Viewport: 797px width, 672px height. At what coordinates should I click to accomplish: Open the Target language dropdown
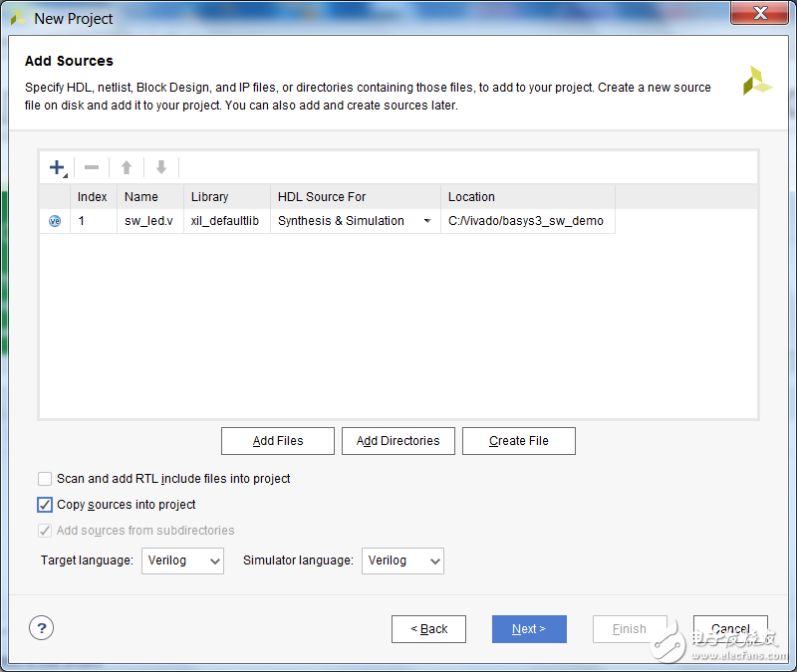pyautogui.click(x=182, y=560)
